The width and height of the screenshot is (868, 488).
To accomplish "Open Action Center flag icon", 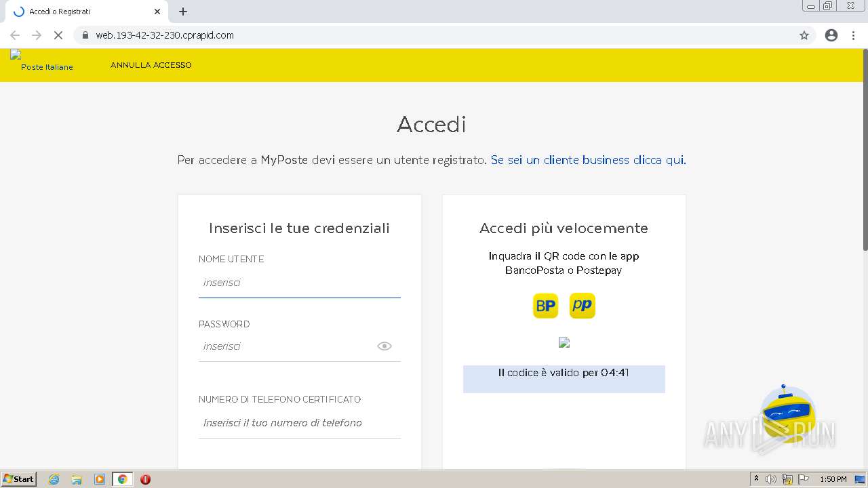I will (x=804, y=479).
